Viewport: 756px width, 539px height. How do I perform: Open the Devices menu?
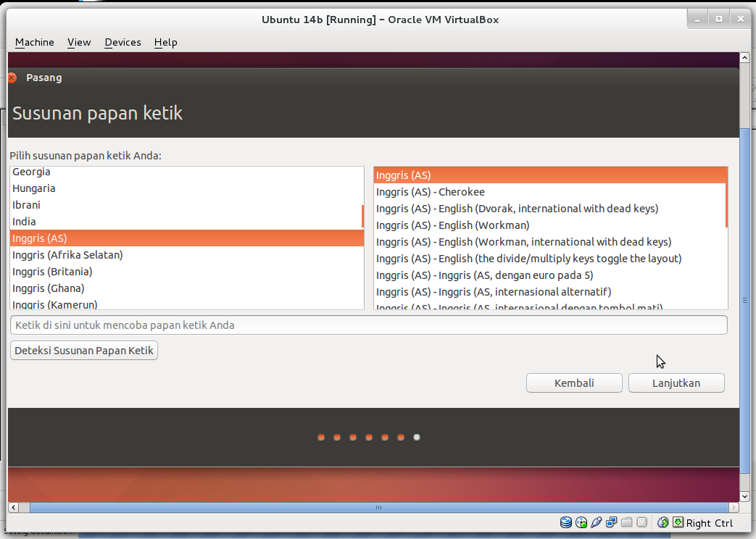(x=122, y=42)
